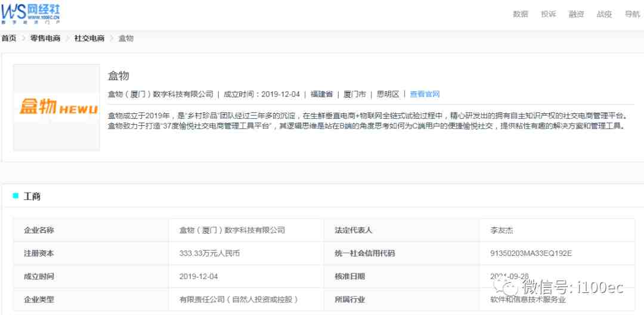Viewport: 644px width, 315px height.
Task: Open the 导航 nav menu
Action: 632,14
